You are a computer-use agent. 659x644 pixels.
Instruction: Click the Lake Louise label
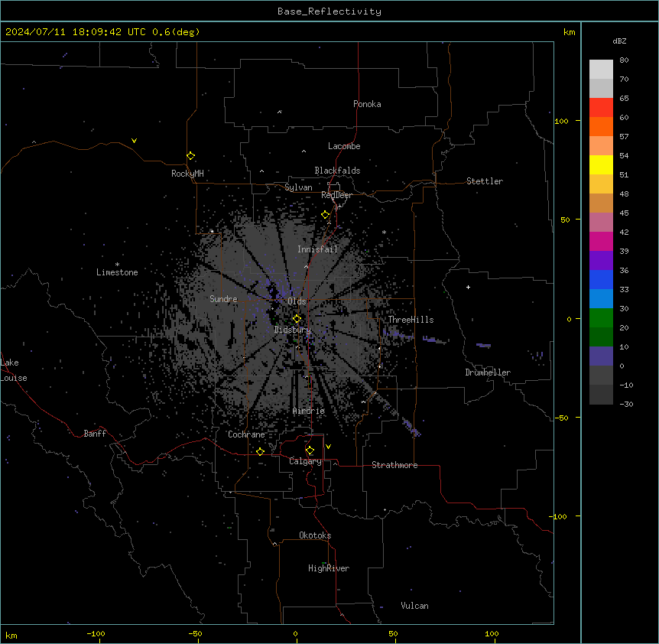point(14,370)
